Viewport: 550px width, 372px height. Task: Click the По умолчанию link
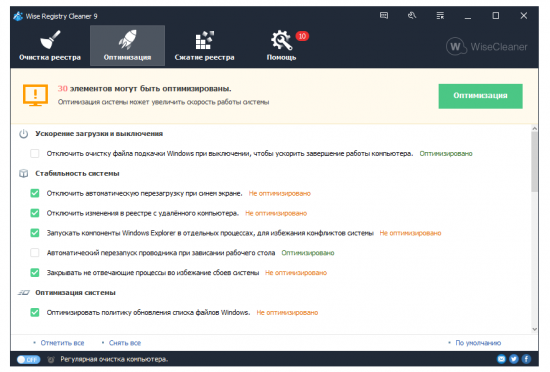pyautogui.click(x=478, y=343)
